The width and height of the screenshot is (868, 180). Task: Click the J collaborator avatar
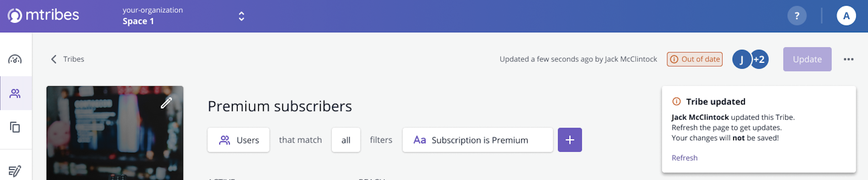[741, 59]
